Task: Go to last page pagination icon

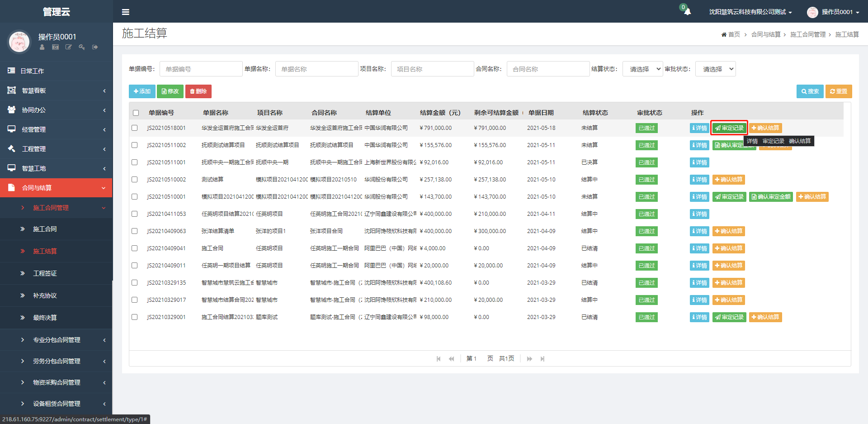Action: pyautogui.click(x=542, y=359)
